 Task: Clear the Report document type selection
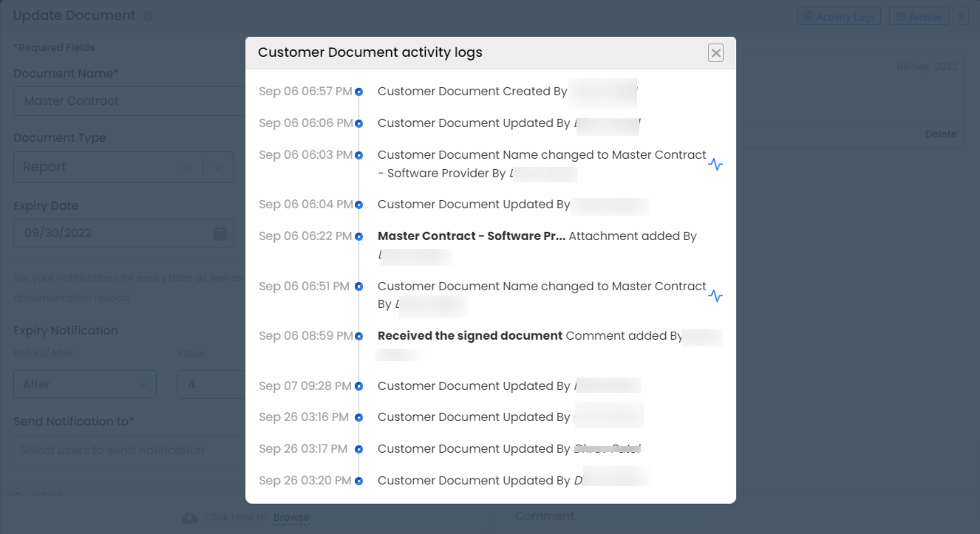(x=188, y=168)
